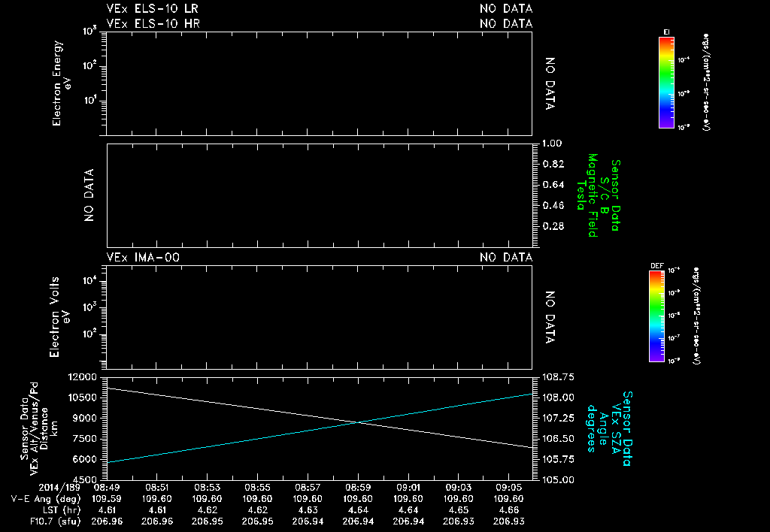The image size is (770, 532).
Task: Click the 0.28 magnetic field tick
Action: click(553, 226)
